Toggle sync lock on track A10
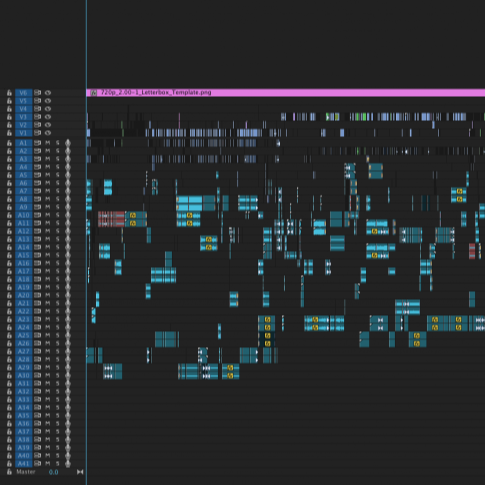This screenshot has height=485, width=485. [x=37, y=215]
